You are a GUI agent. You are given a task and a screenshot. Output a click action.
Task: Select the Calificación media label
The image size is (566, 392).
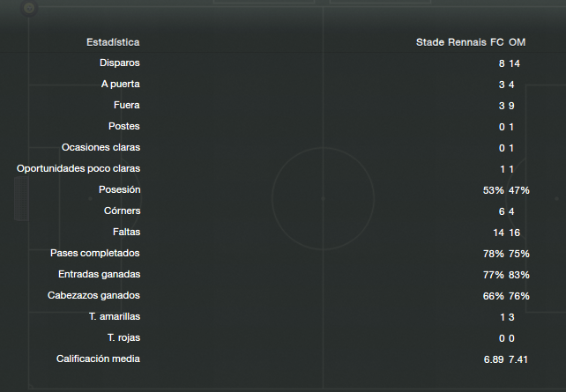pyautogui.click(x=98, y=359)
